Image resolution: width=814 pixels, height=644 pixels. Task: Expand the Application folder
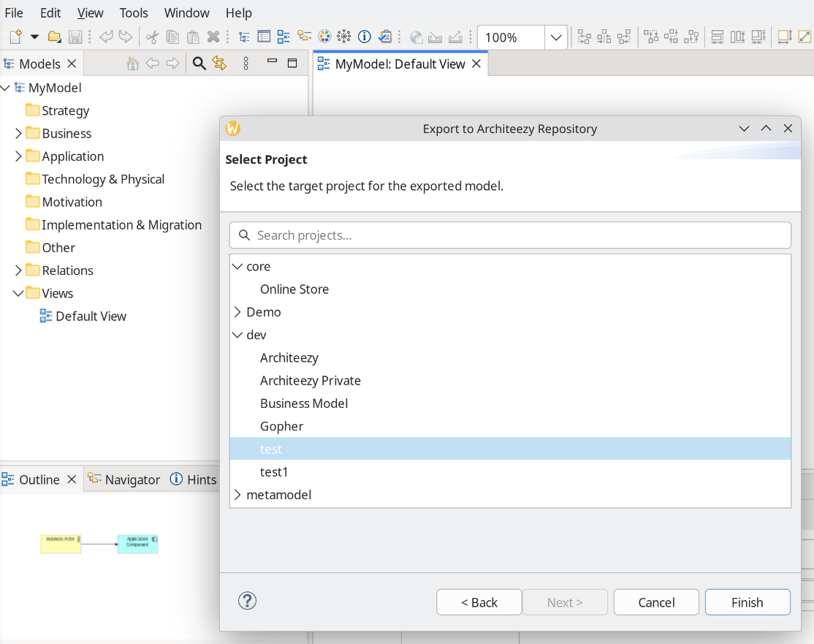point(18,156)
